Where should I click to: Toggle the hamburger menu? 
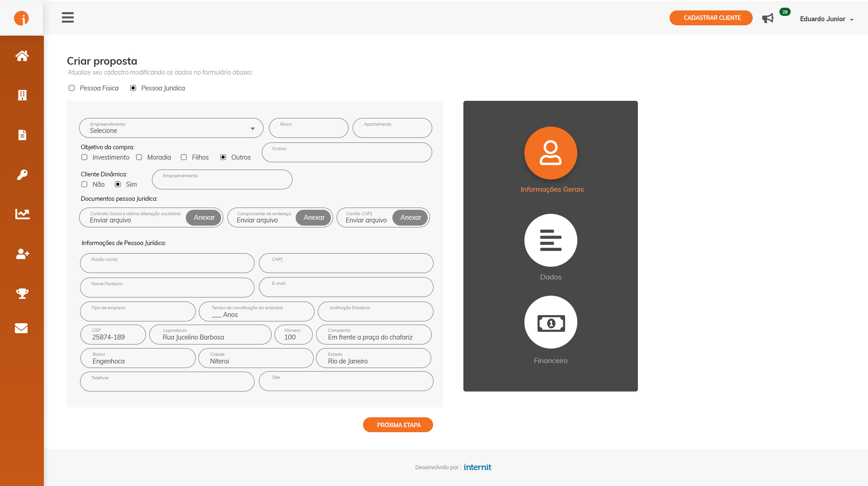click(68, 18)
